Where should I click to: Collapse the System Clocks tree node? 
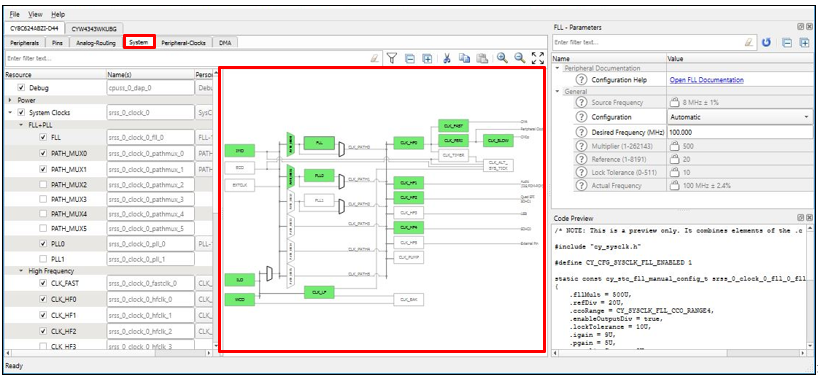click(10, 112)
